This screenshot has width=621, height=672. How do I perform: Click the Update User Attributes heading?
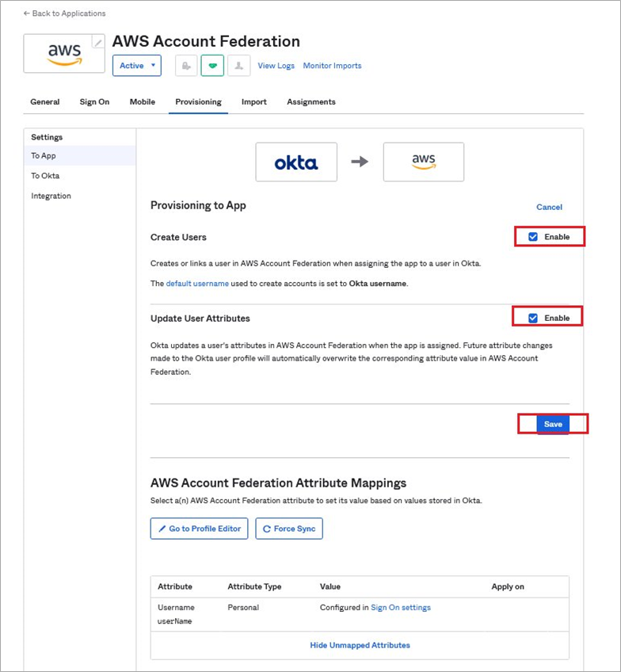point(200,319)
